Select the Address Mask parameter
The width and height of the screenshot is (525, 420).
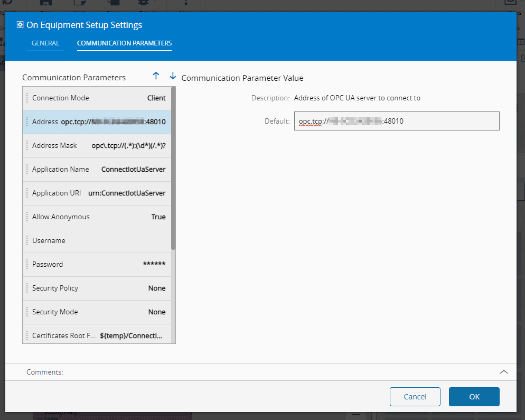point(99,145)
